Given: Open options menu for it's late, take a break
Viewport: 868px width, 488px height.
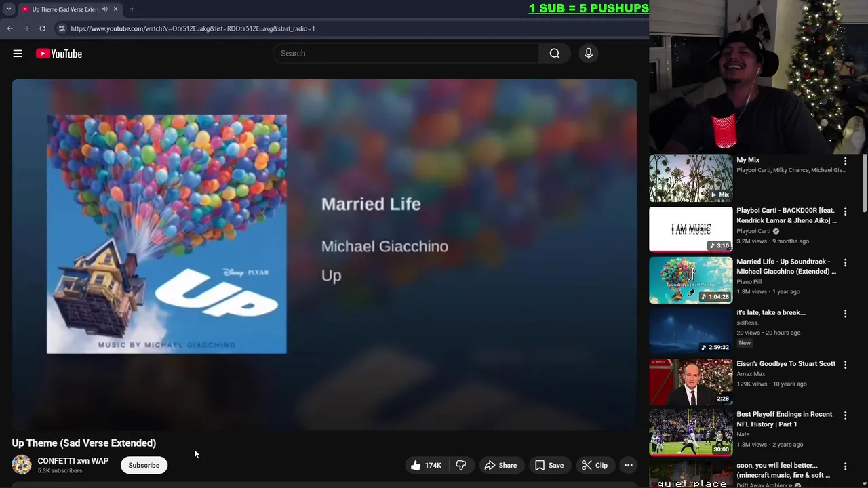Looking at the screenshot, I should coord(845,314).
